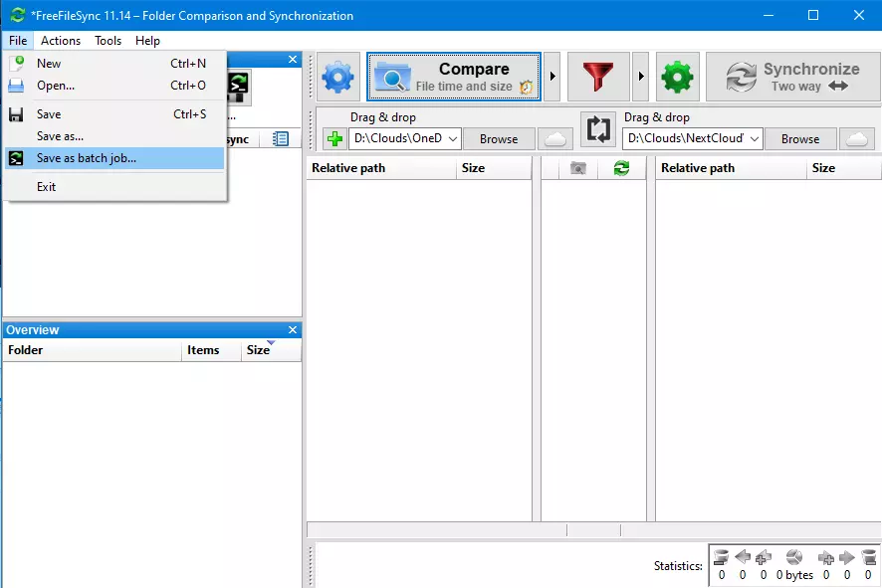The width and height of the screenshot is (882, 588).
Task: Click the blue comparison settings gear icon
Action: click(338, 78)
